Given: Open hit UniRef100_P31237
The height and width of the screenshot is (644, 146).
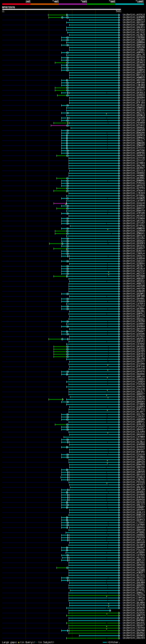Looking at the screenshot, I should 134,306.
